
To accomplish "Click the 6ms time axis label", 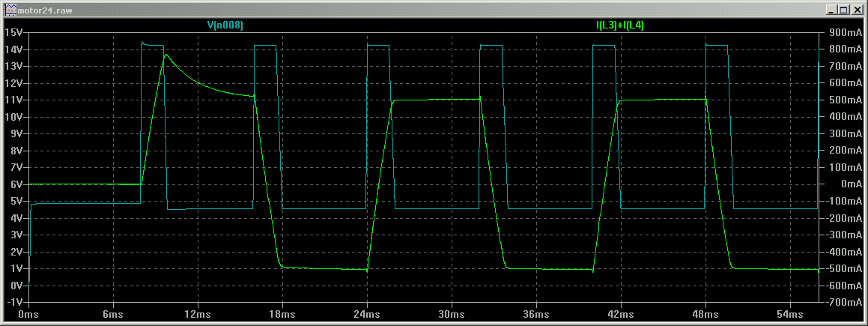I will click(x=113, y=314).
